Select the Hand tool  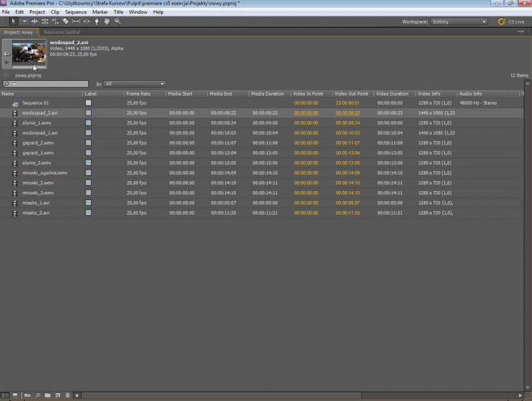(107, 21)
